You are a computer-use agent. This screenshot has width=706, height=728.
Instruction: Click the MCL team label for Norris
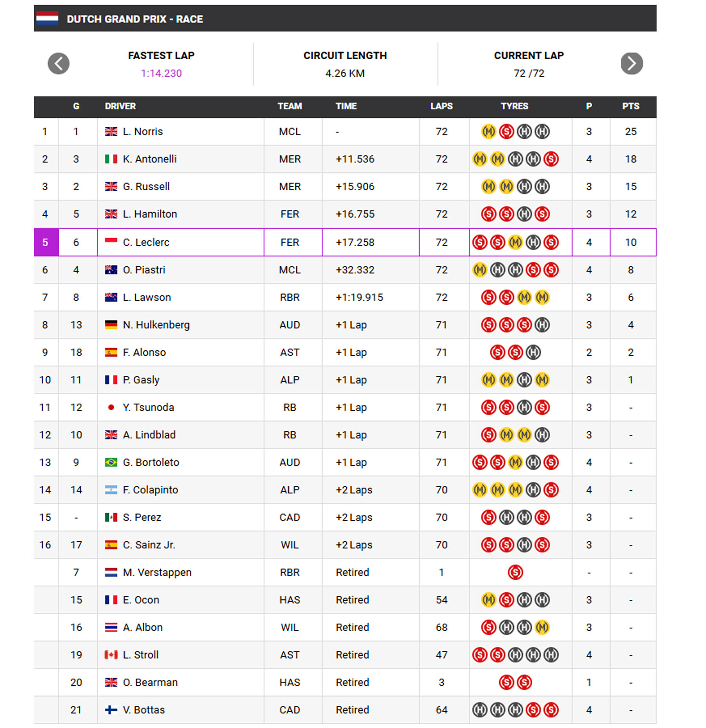point(289,131)
